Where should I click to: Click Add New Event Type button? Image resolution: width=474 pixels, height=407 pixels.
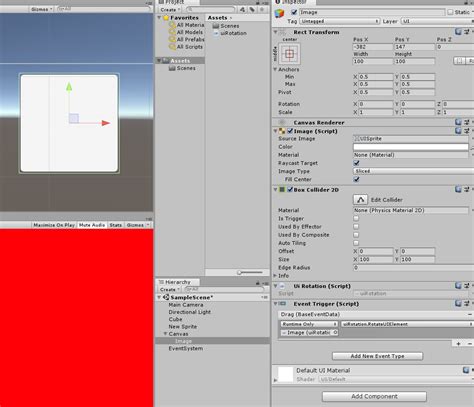point(377,356)
